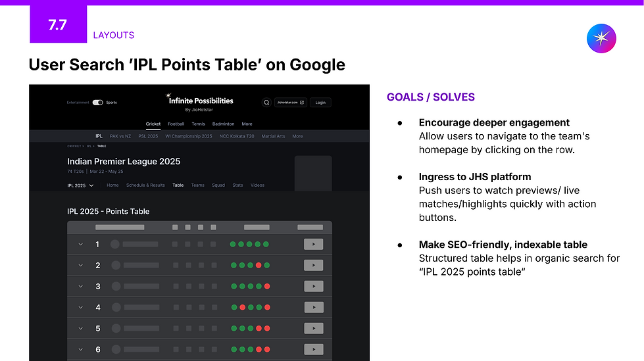Screen dimensions: 644x361
Task: Expand row 2 of points table
Action: (80, 265)
